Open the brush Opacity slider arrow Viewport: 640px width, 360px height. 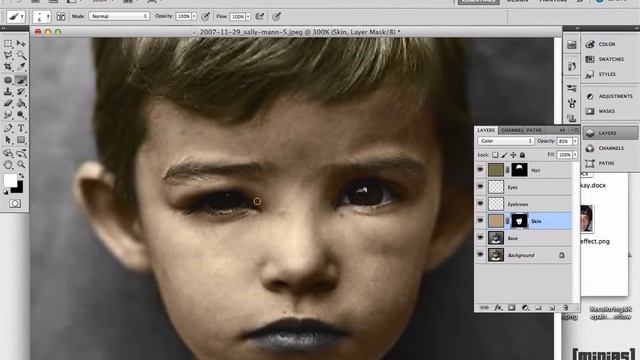(x=194, y=16)
